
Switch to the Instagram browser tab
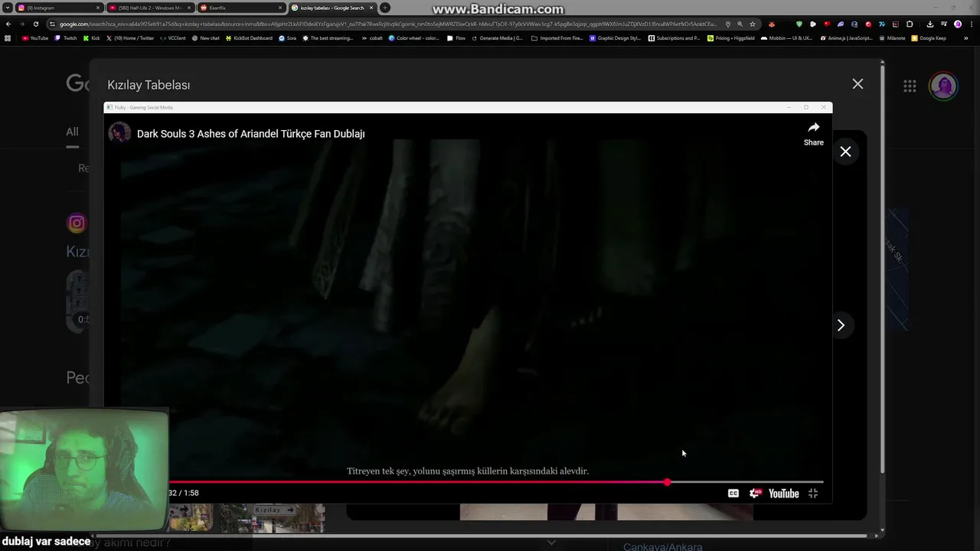[58, 8]
